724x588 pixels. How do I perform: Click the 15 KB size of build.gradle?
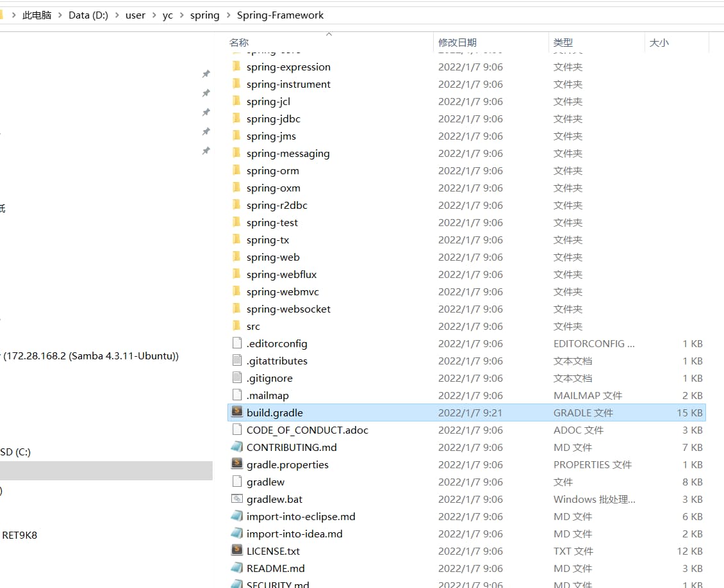pyautogui.click(x=689, y=412)
